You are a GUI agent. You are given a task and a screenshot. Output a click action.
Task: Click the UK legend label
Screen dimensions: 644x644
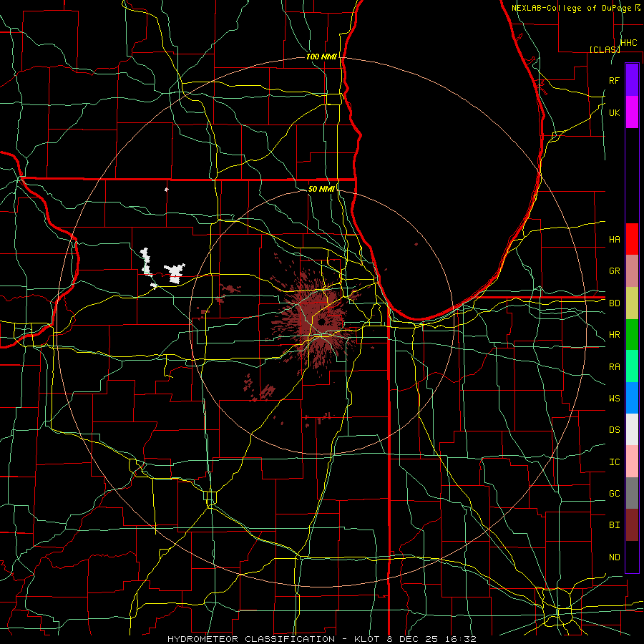(x=615, y=112)
